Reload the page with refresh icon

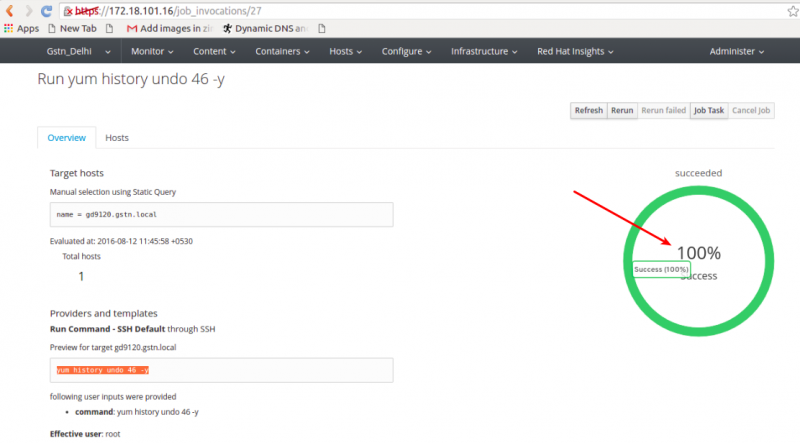click(46, 11)
